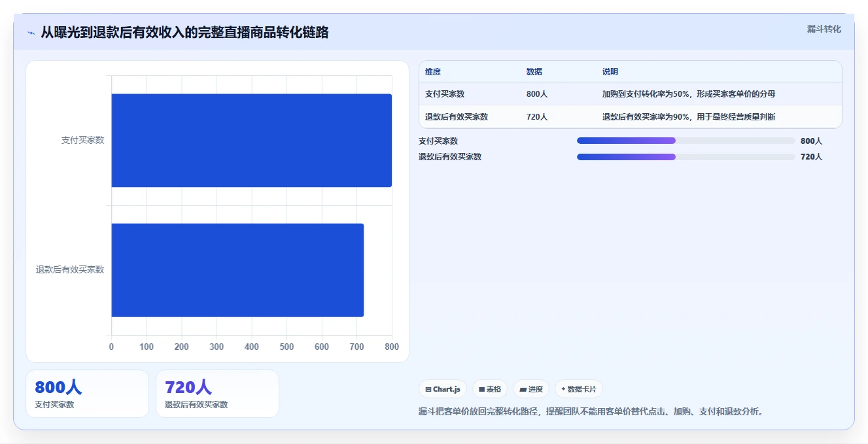The width and height of the screenshot is (868, 444).
Task: Click the 0 x-axis tick label
Action: point(111,347)
